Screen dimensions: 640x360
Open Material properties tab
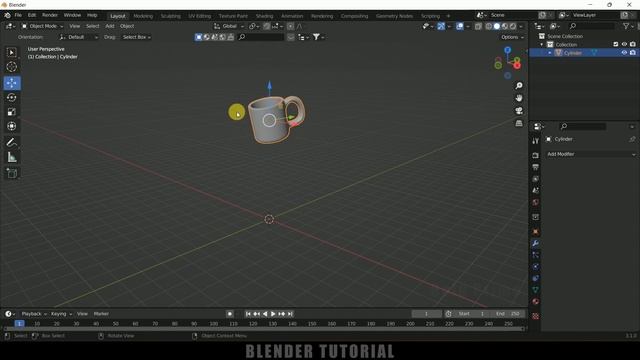[x=536, y=302]
